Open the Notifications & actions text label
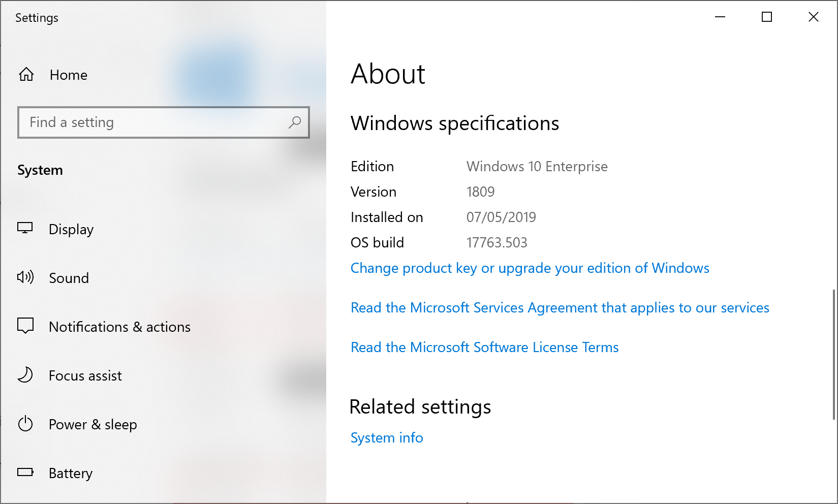The width and height of the screenshot is (838, 504). click(x=119, y=327)
